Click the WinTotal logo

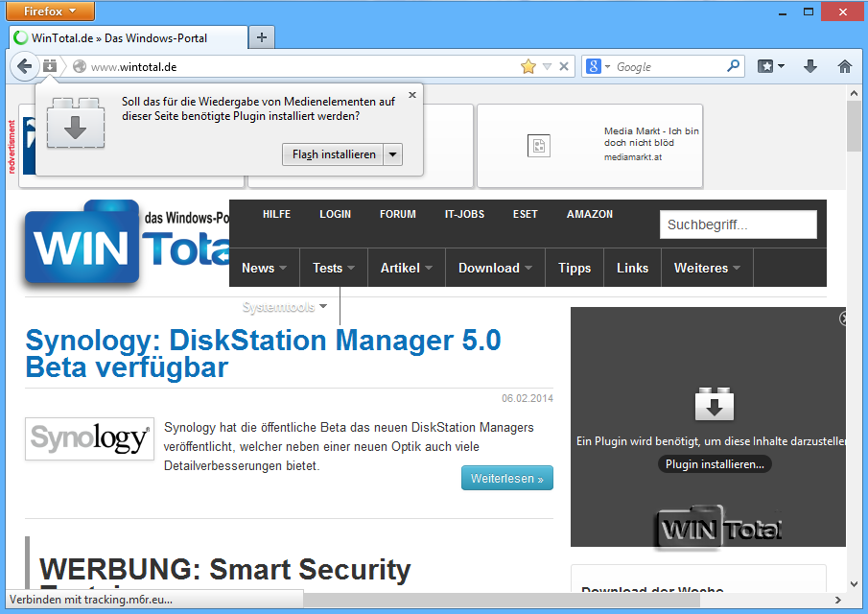pyautogui.click(x=128, y=244)
